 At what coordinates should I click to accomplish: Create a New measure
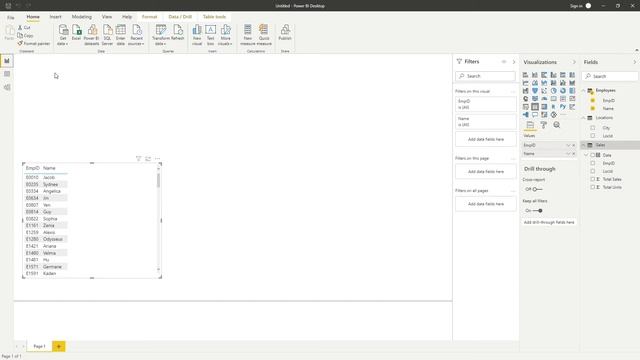click(247, 35)
